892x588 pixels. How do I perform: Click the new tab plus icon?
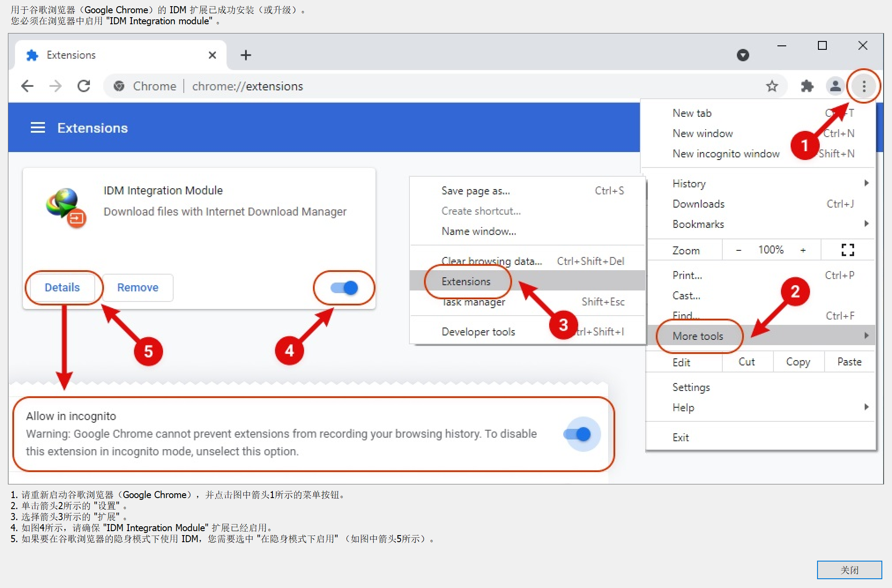(x=246, y=55)
